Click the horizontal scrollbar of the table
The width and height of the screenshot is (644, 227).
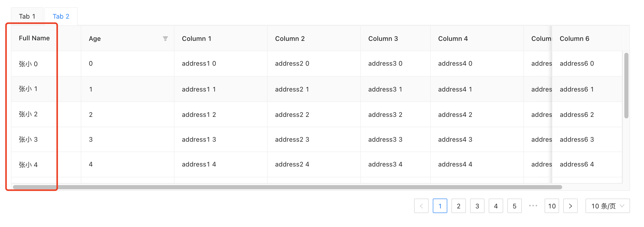pos(285,187)
